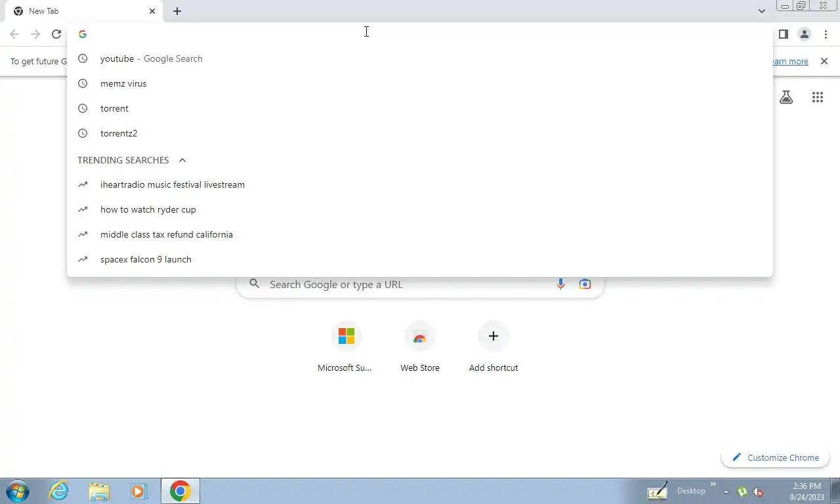The width and height of the screenshot is (840, 504).
Task: Click the Chrome taskbar button
Action: [180, 491]
